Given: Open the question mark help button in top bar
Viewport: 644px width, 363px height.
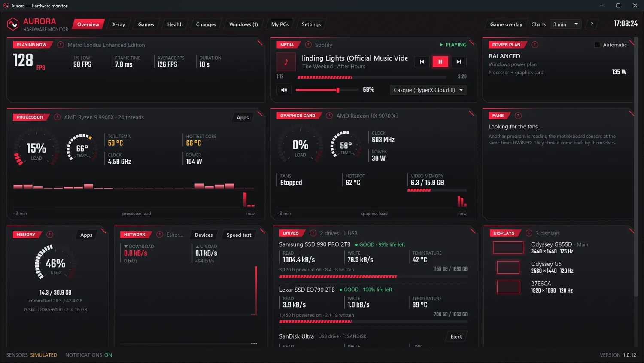Looking at the screenshot, I should point(592,24).
